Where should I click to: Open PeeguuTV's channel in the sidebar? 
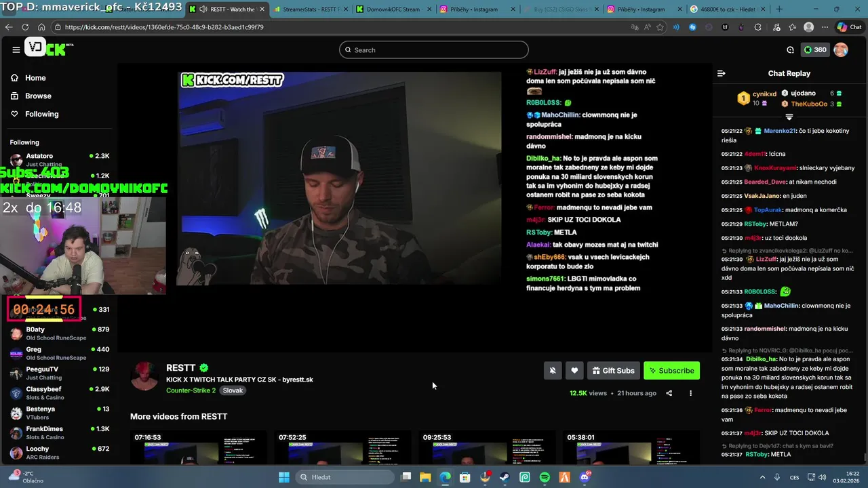coord(60,373)
